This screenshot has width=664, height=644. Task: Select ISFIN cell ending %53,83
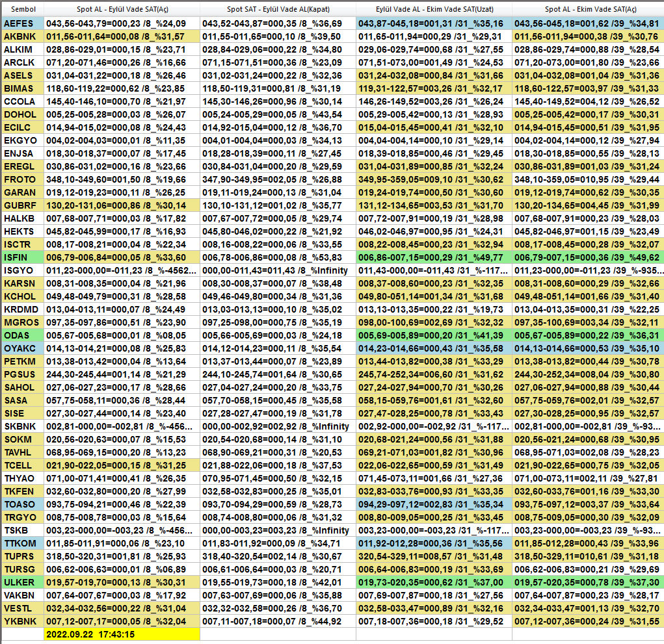[x=278, y=258]
